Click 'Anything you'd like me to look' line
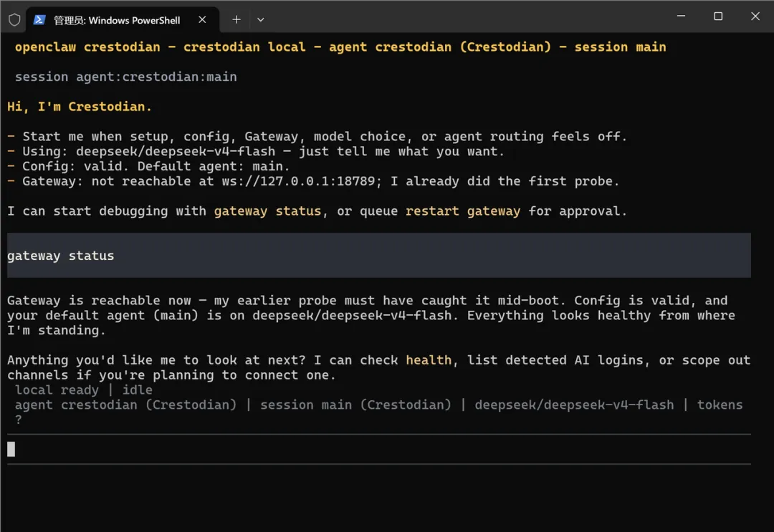 tap(379, 360)
